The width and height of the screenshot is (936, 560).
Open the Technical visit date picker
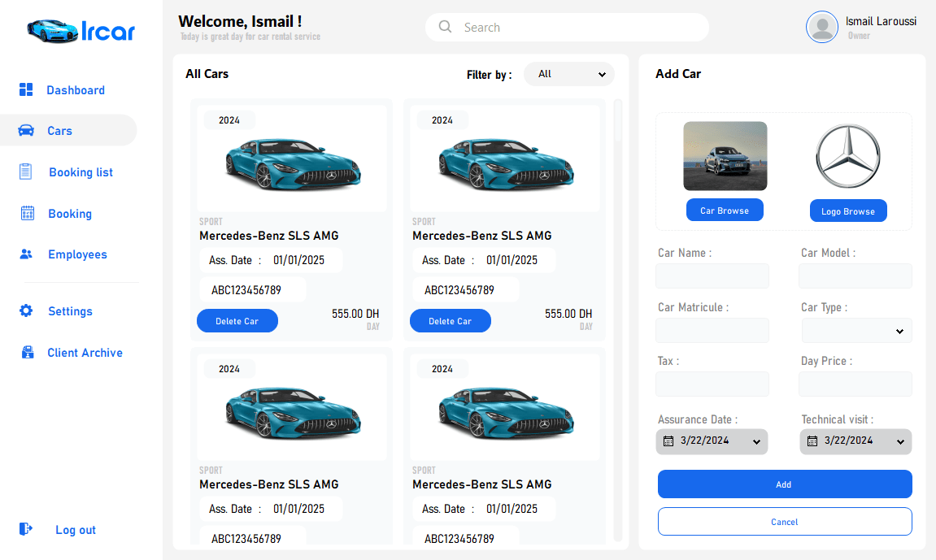tap(855, 441)
